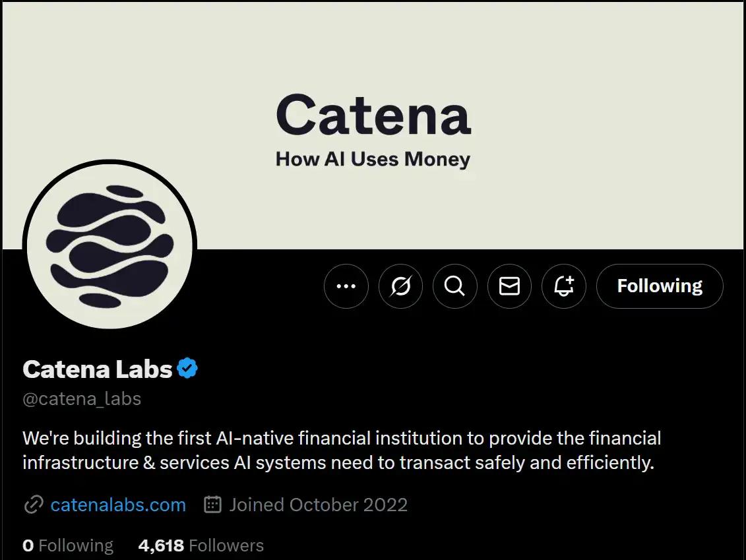The height and width of the screenshot is (560, 746).
Task: Unfollow by clicking the Following button
Action: pos(659,286)
